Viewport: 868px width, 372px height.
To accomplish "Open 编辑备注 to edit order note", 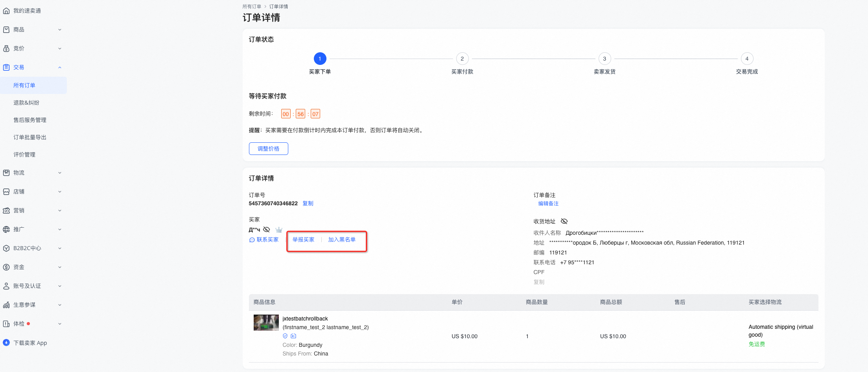I will 548,203.
